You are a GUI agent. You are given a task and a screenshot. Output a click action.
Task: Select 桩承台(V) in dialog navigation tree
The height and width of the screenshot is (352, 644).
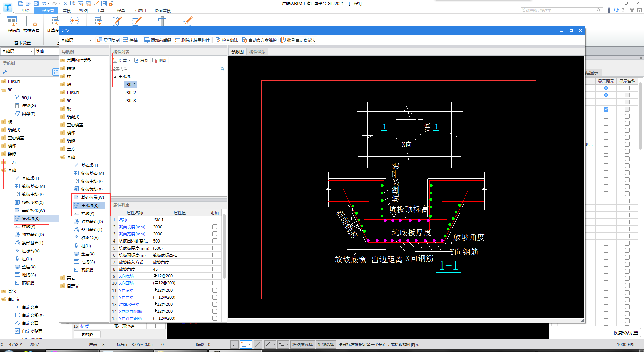(86, 237)
